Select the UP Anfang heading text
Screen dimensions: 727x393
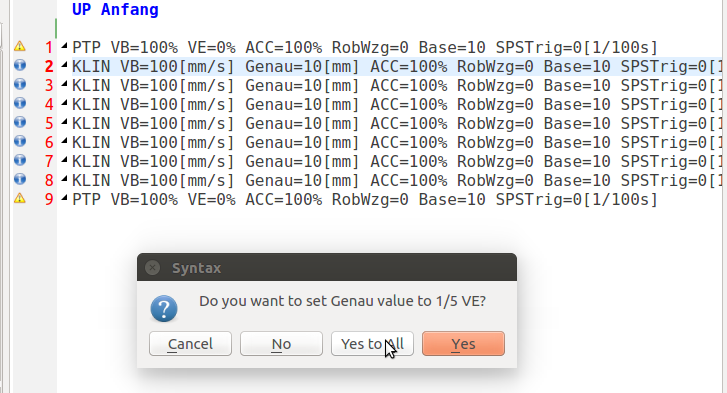(115, 9)
